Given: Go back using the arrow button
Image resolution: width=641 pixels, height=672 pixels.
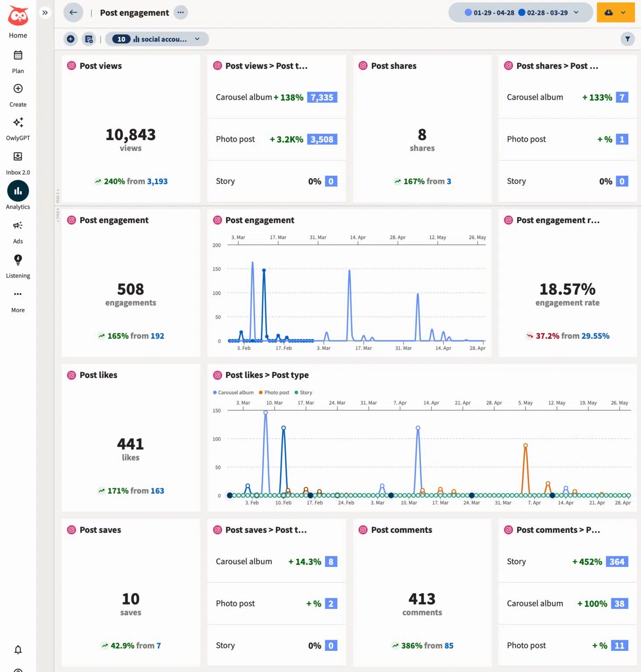Looking at the screenshot, I should tap(73, 13).
